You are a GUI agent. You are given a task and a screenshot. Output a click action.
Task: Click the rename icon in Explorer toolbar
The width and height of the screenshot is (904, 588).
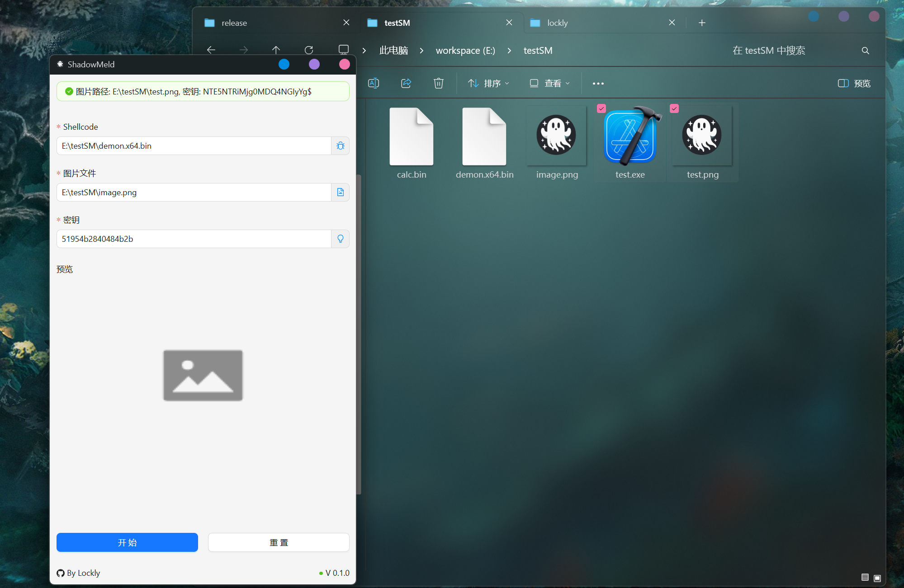374,83
